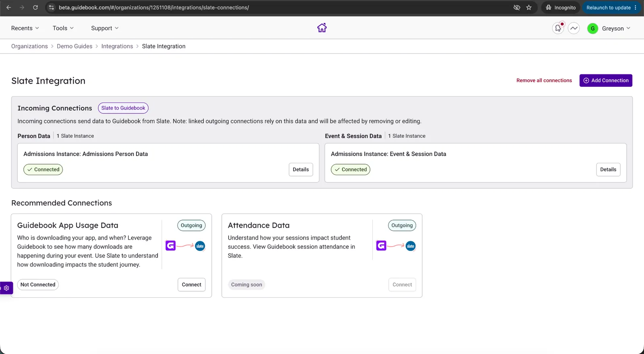
Task: Navigate to Organizations breadcrumb
Action: click(x=29, y=46)
